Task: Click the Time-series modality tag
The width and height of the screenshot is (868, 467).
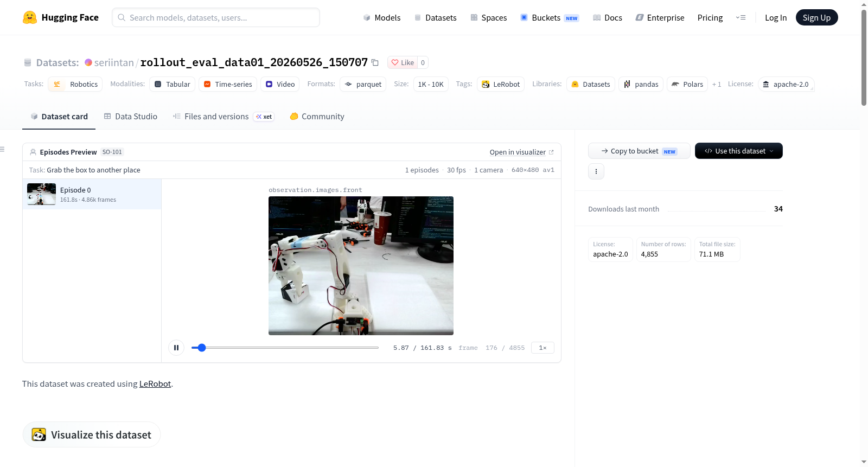Action: click(228, 84)
